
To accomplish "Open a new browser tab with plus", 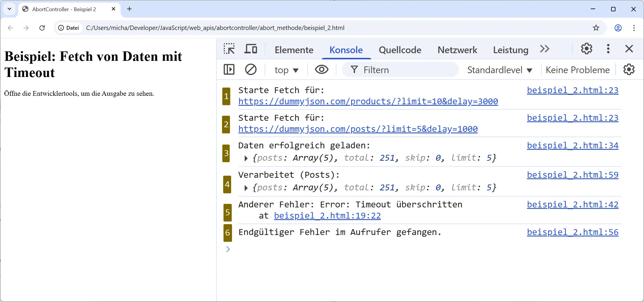I will 129,9.
